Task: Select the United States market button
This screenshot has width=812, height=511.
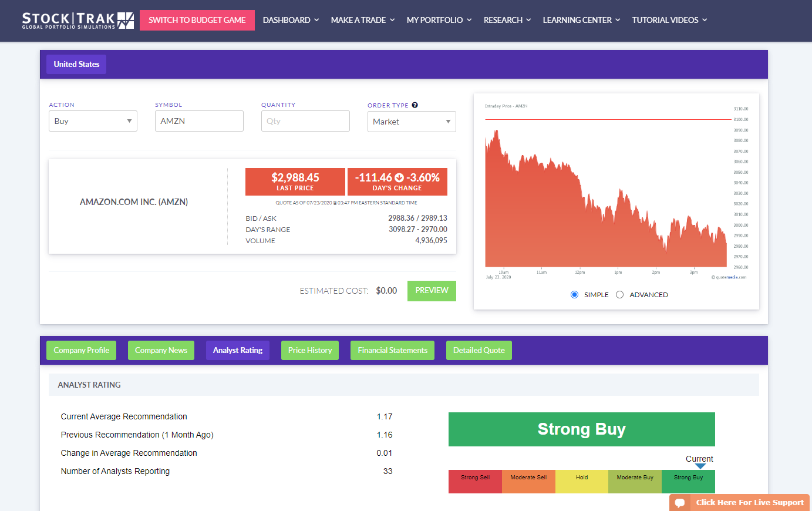Action: (x=76, y=64)
